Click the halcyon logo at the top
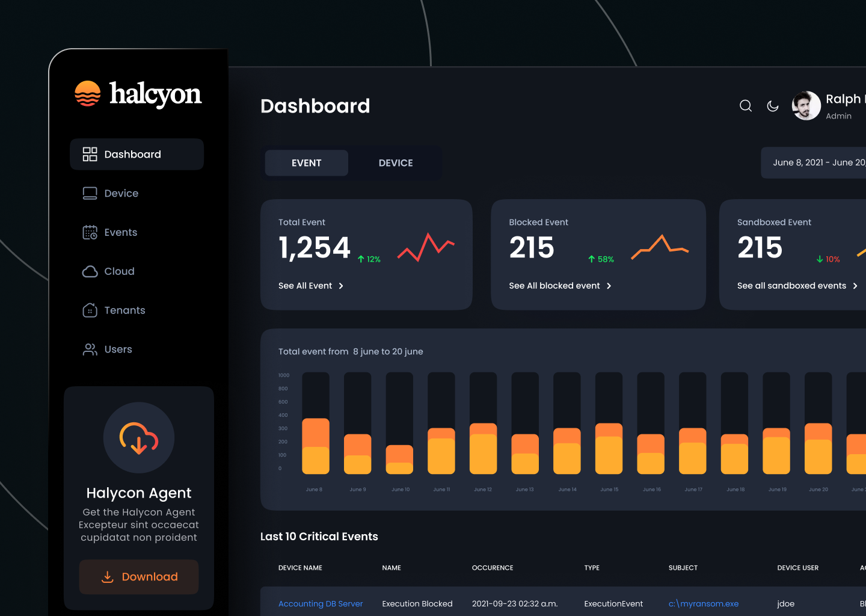Image resolution: width=866 pixels, height=616 pixels. coord(138,94)
